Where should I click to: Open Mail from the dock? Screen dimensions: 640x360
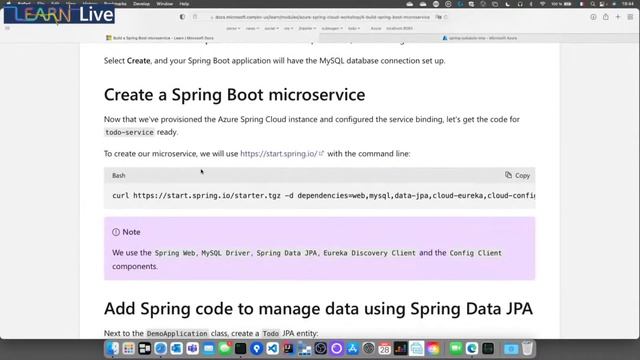[x=209, y=349]
